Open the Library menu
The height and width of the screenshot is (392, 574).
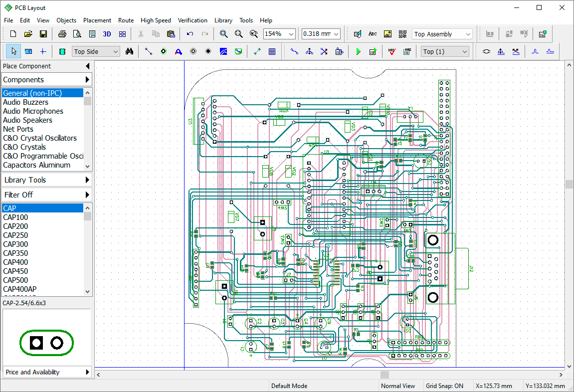coord(223,20)
